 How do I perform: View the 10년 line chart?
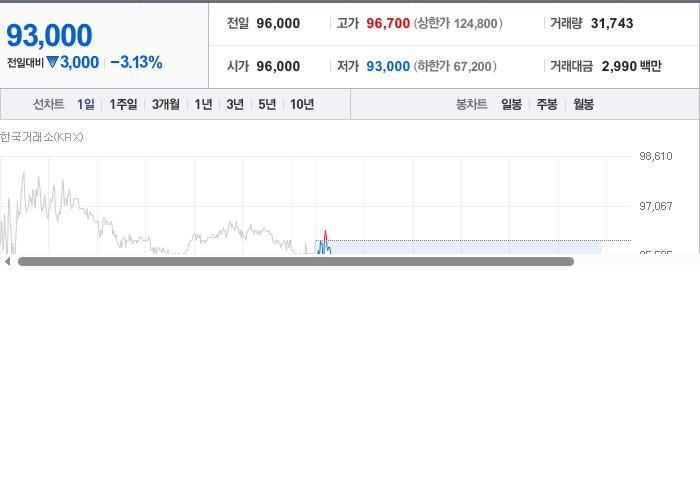click(302, 104)
